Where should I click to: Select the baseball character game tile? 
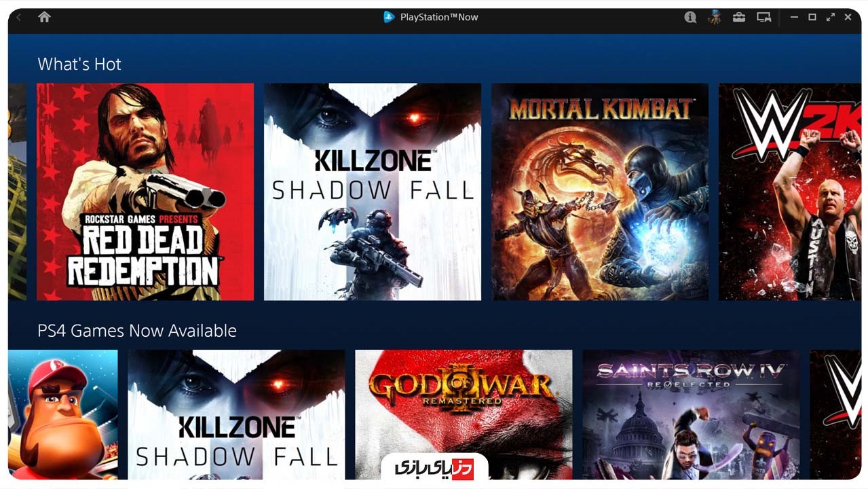pos(63,414)
